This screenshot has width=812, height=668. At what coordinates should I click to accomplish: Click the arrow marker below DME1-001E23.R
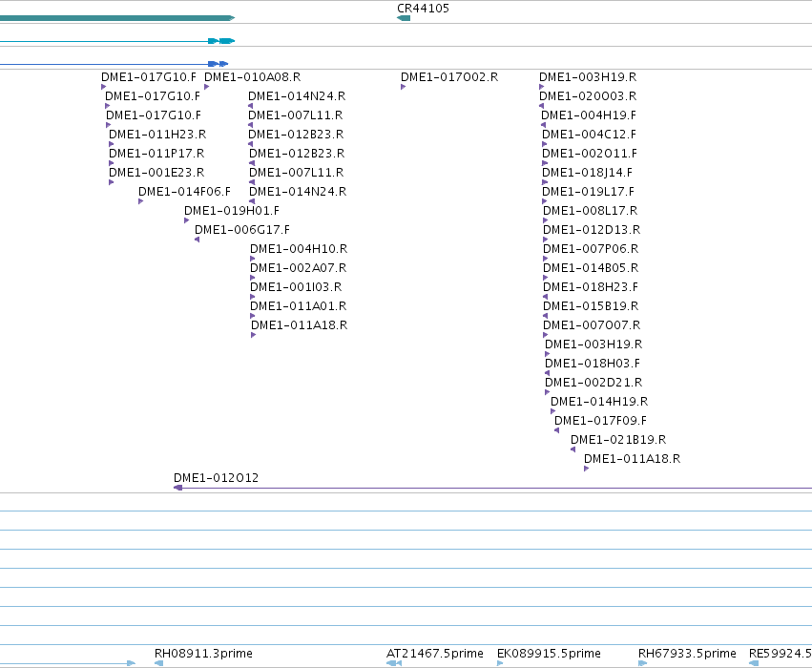point(112,182)
